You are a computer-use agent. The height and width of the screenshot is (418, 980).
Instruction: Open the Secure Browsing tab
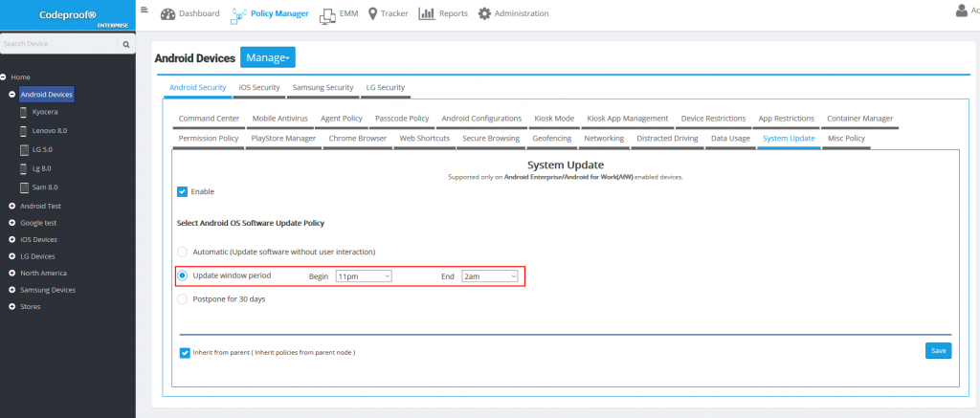[x=491, y=139]
